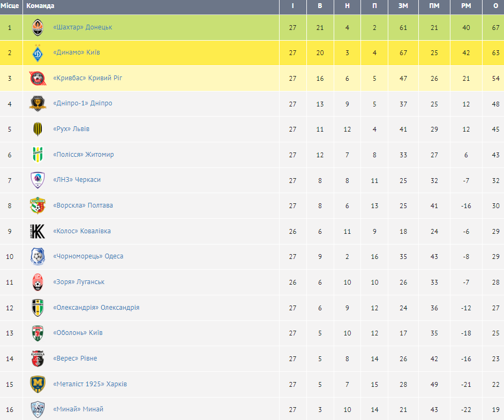
Task: Click the Veres Rivne club logo
Action: 37,358
